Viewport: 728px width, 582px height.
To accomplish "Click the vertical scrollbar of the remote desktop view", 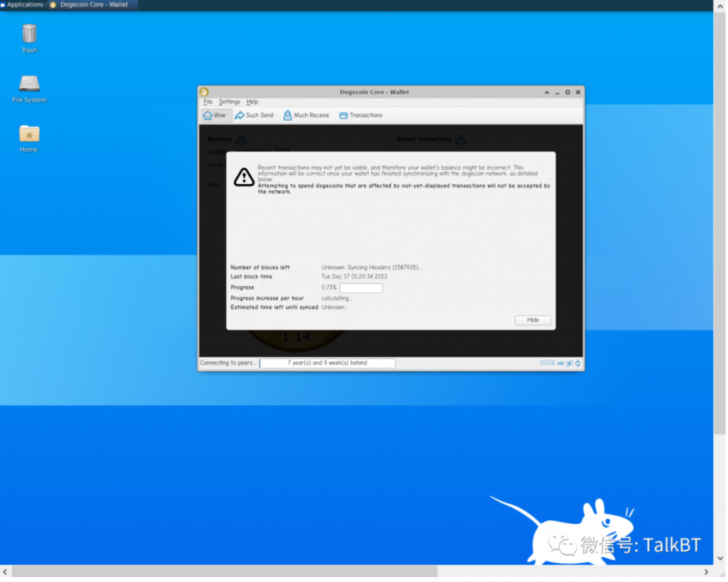I will click(x=720, y=222).
